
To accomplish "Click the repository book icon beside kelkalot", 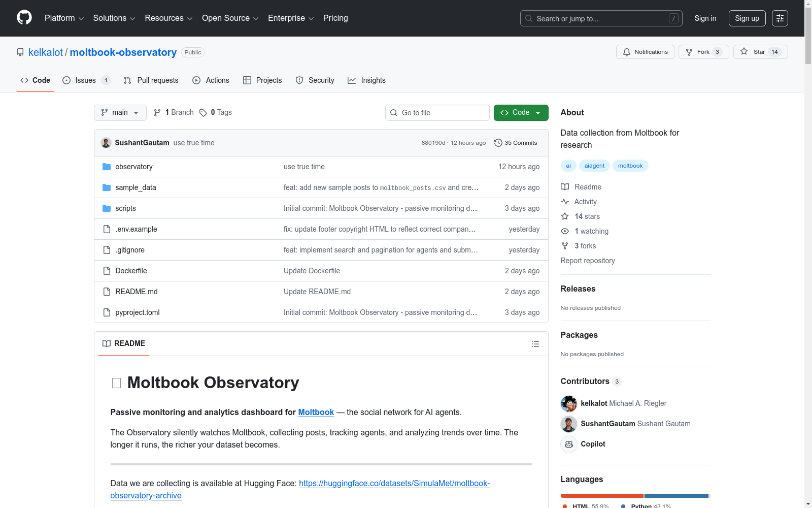I will (x=20, y=52).
